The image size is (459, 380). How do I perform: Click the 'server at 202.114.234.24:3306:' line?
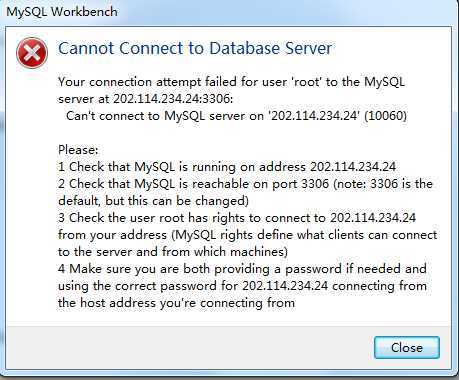point(146,99)
